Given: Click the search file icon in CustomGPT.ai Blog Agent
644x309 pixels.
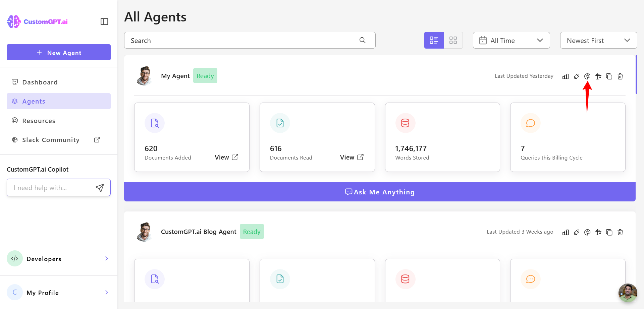Looking at the screenshot, I should (155, 279).
